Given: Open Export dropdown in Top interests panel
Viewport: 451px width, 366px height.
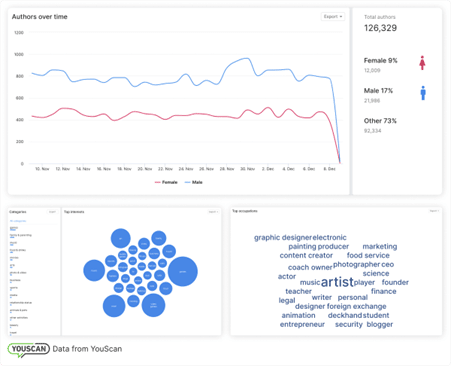Looking at the screenshot, I should 213,212.
